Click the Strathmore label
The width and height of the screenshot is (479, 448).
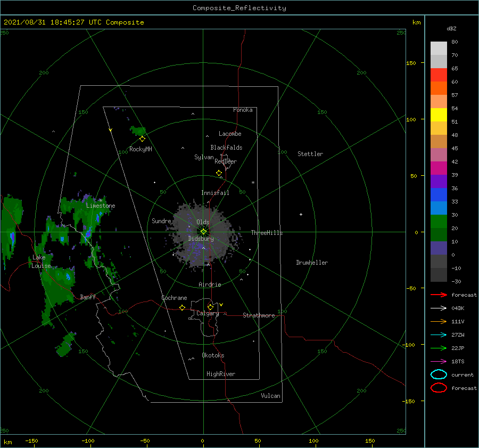click(x=259, y=315)
